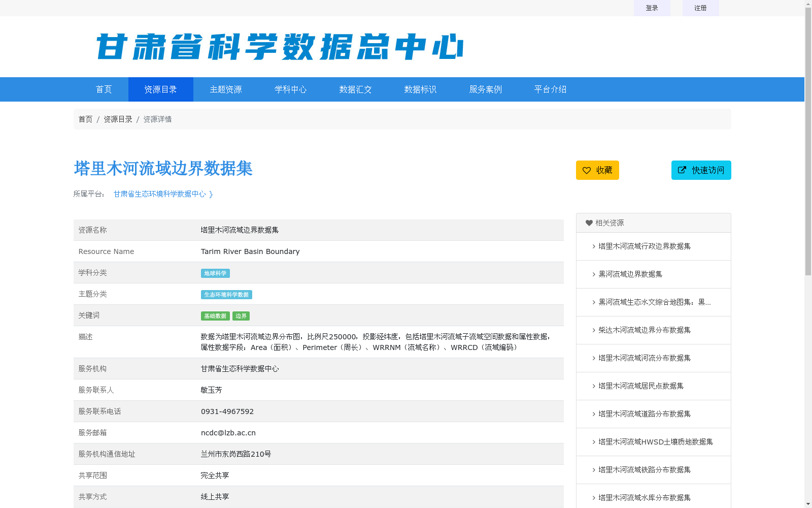Image resolution: width=812 pixels, height=508 pixels.
Task: Click the external-link icon on 快速访问
Action: click(x=682, y=170)
